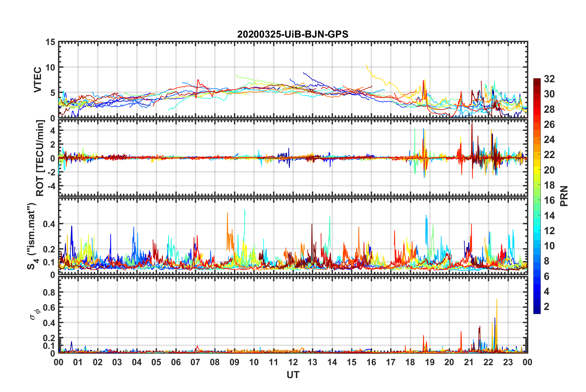The height and width of the screenshot is (392, 586).
Task: Click hour label 11 on the UT axis
Action: coord(274,362)
